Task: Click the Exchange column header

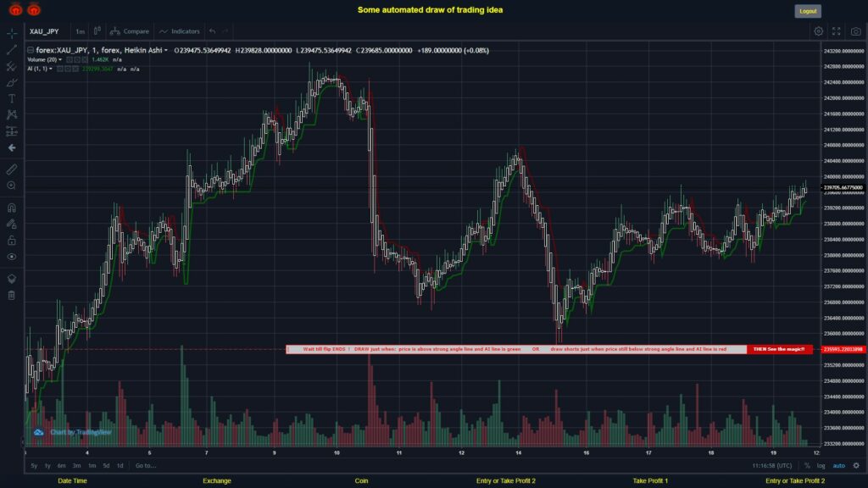Action: [217, 481]
